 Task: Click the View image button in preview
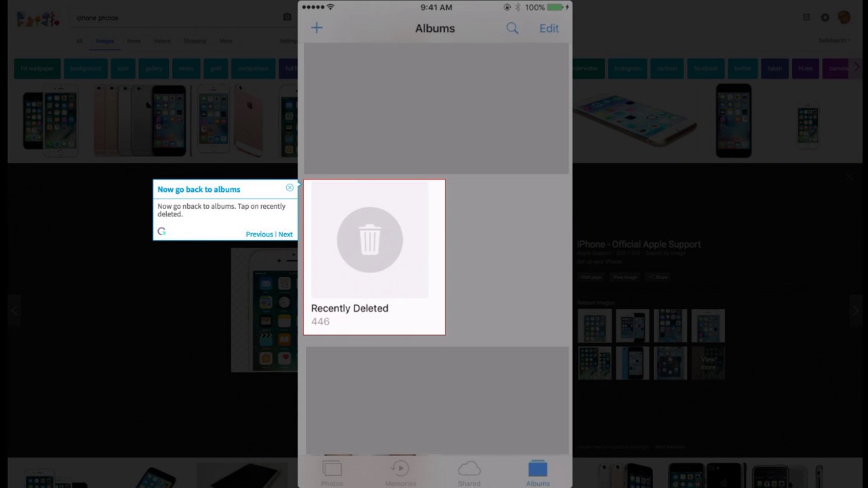click(625, 277)
